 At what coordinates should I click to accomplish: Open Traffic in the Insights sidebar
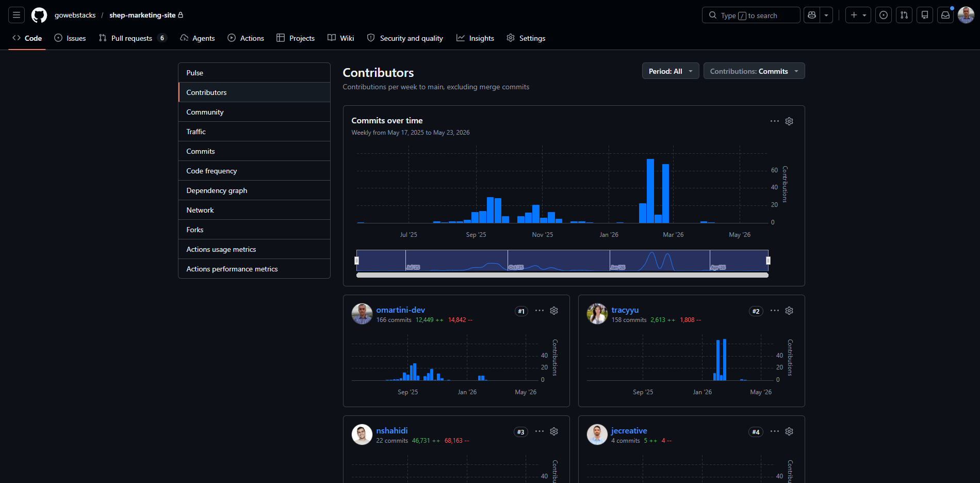pyautogui.click(x=254, y=132)
